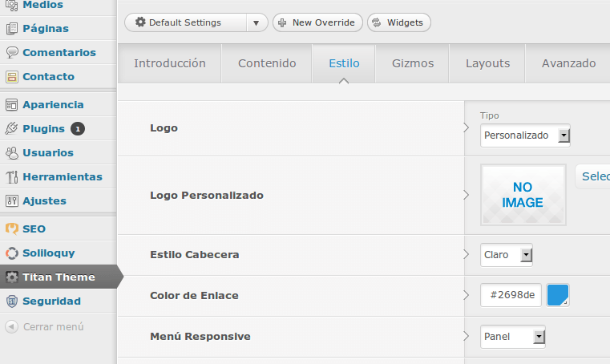The width and height of the screenshot is (610, 364).
Task: Open the Menú Responsive Panel dropdown
Action: pos(513,337)
